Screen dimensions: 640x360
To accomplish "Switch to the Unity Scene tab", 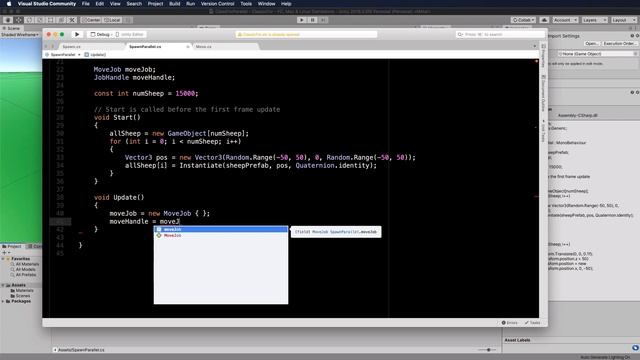I will [11, 28].
